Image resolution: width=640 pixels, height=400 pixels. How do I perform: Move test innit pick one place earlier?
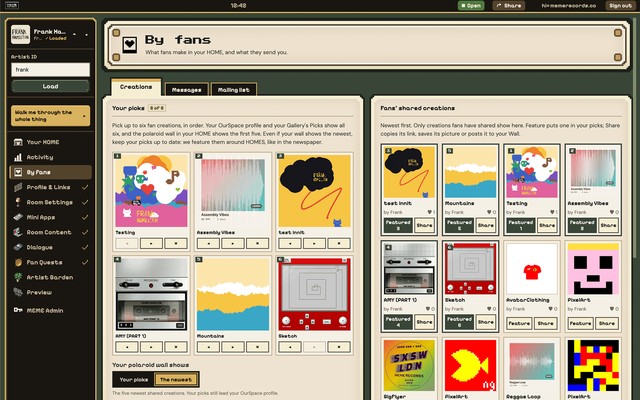(290, 244)
